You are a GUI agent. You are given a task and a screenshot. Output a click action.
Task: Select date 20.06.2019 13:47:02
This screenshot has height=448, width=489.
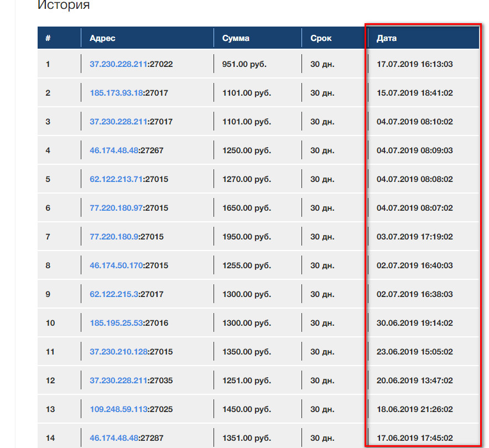point(414,381)
